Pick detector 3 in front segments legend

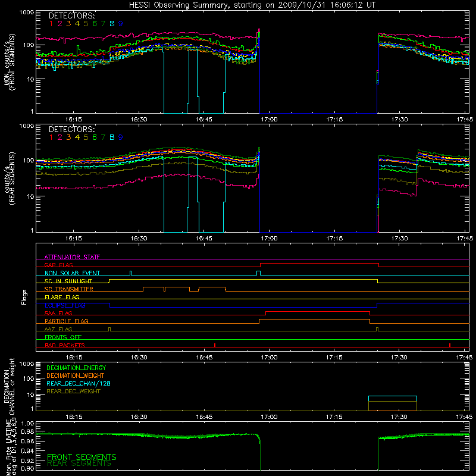point(68,24)
